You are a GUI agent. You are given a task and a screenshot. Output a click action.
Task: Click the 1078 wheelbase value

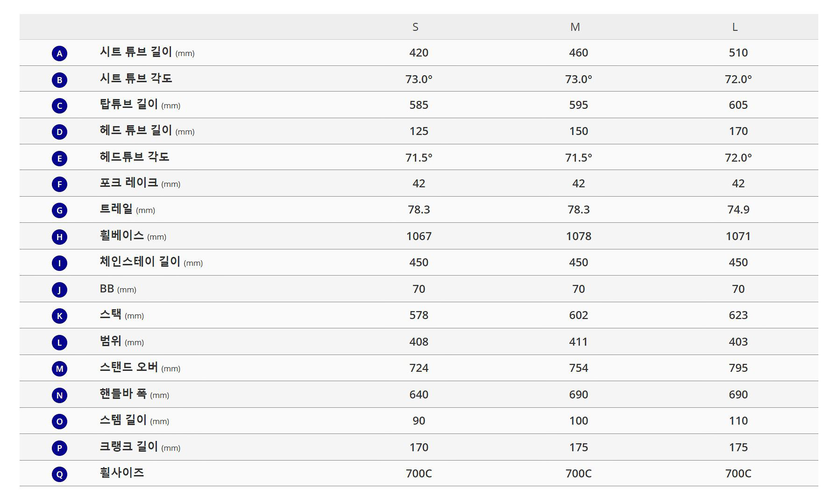578,236
